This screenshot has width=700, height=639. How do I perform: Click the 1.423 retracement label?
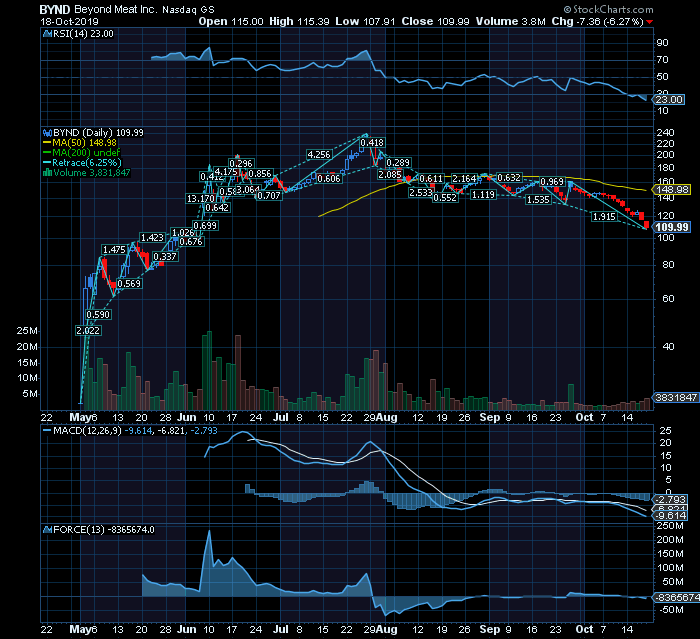pos(152,238)
